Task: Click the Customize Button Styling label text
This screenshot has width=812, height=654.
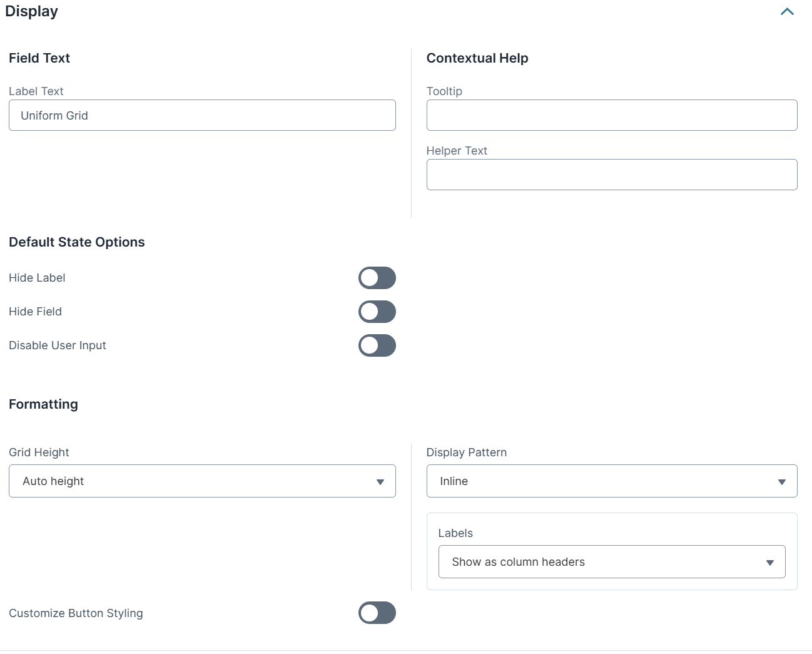Action: [76, 613]
